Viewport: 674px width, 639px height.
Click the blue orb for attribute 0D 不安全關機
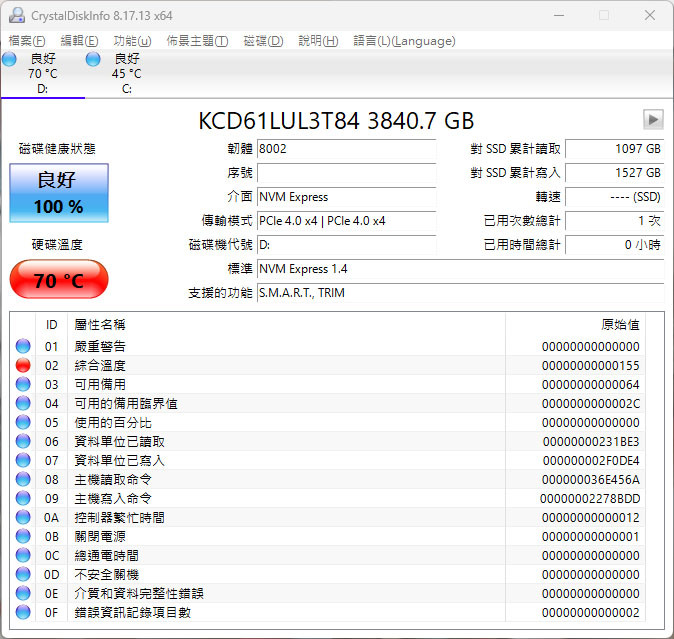coord(23,574)
